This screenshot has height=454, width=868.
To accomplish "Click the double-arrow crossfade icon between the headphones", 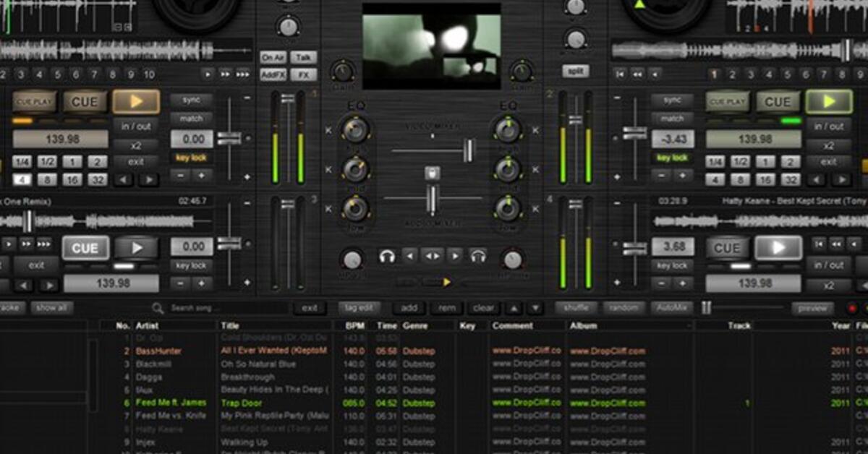I will click(x=433, y=256).
